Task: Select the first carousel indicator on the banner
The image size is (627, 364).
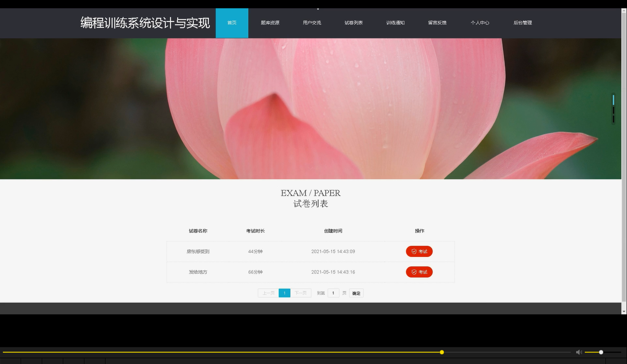Action: [x=613, y=100]
